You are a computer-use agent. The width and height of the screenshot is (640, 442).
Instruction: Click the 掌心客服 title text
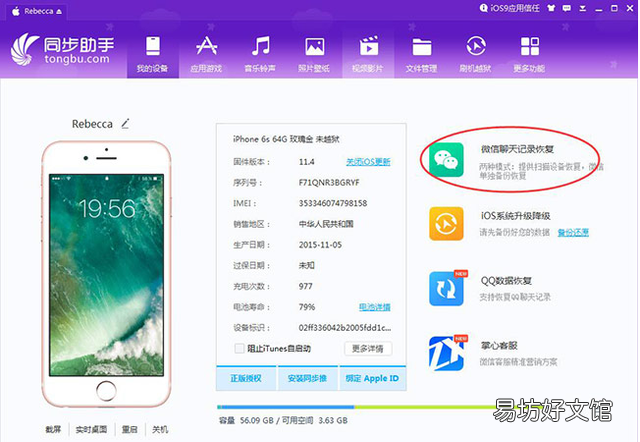click(x=499, y=346)
